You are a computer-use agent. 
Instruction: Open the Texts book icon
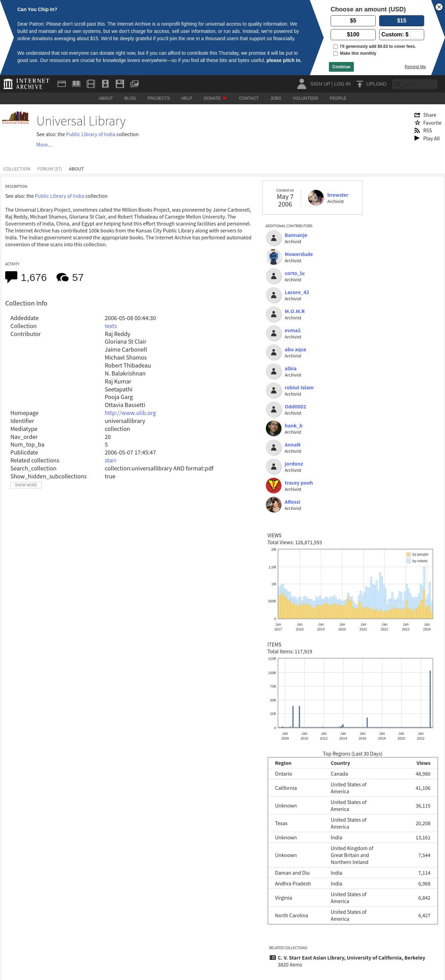(76, 84)
